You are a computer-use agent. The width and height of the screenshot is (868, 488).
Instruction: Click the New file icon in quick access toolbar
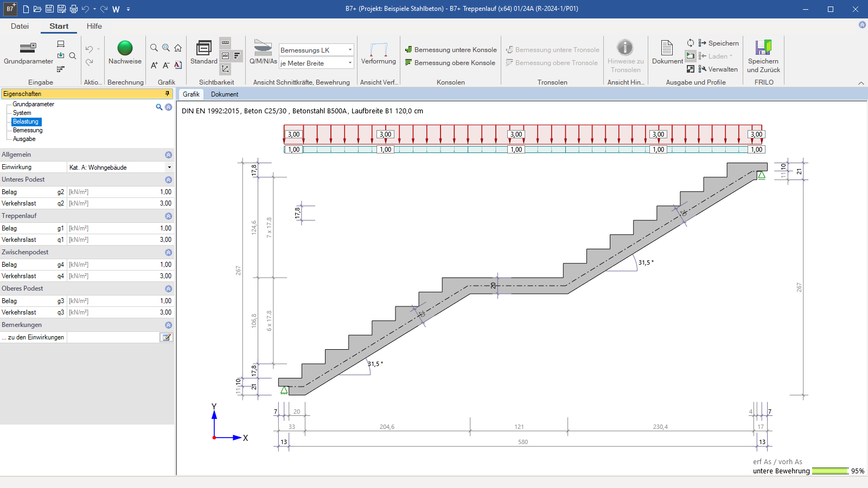pyautogui.click(x=26, y=9)
